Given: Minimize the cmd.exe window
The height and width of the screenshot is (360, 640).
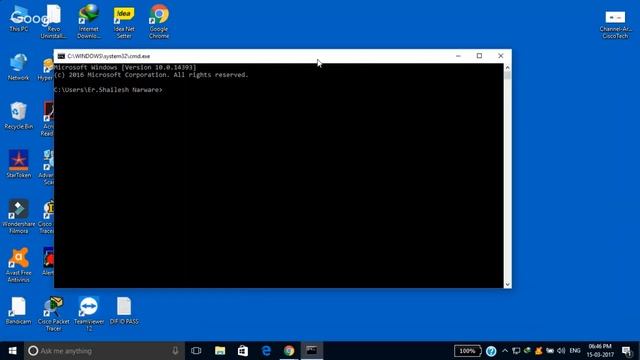Looking at the screenshot, I should pyautogui.click(x=458, y=56).
